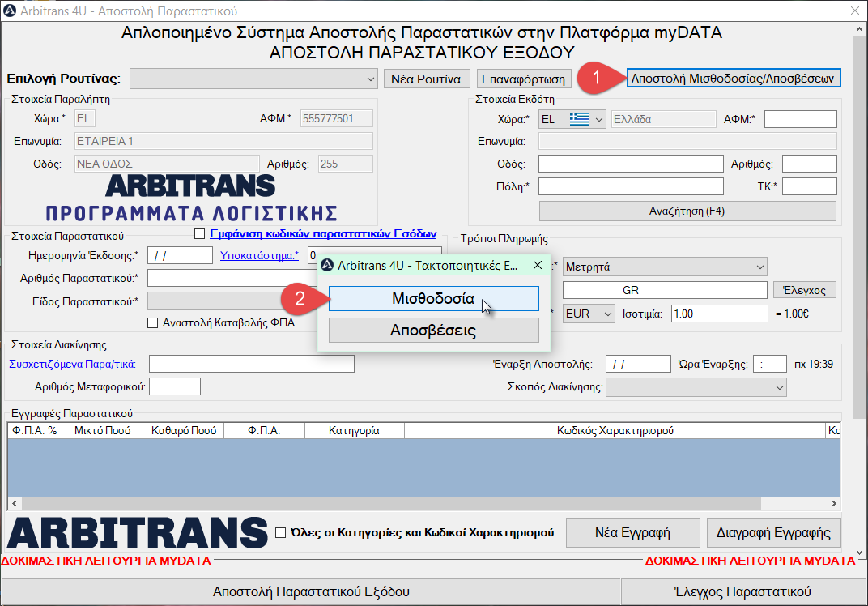Click the recipient Επωνυμία field ΕΤΑΙΡΕΙΑ 1
This screenshot has width=868, height=606.
[223, 141]
